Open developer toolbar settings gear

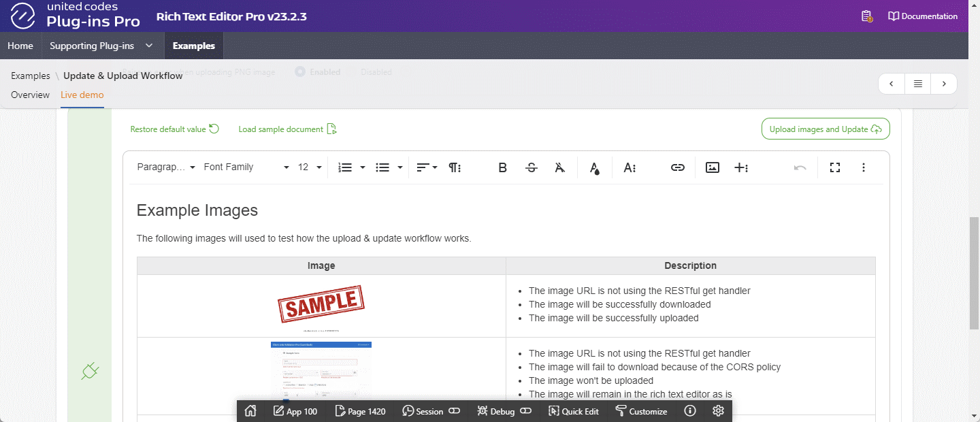pos(718,411)
